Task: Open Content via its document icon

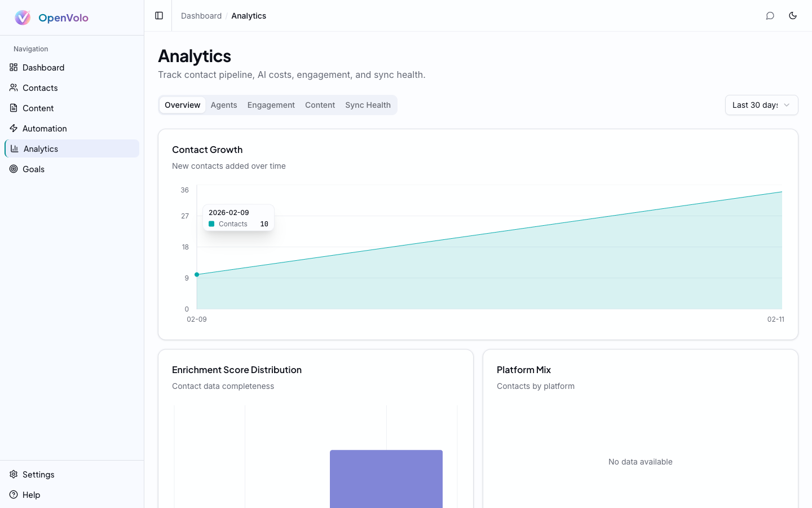Action: [14, 108]
